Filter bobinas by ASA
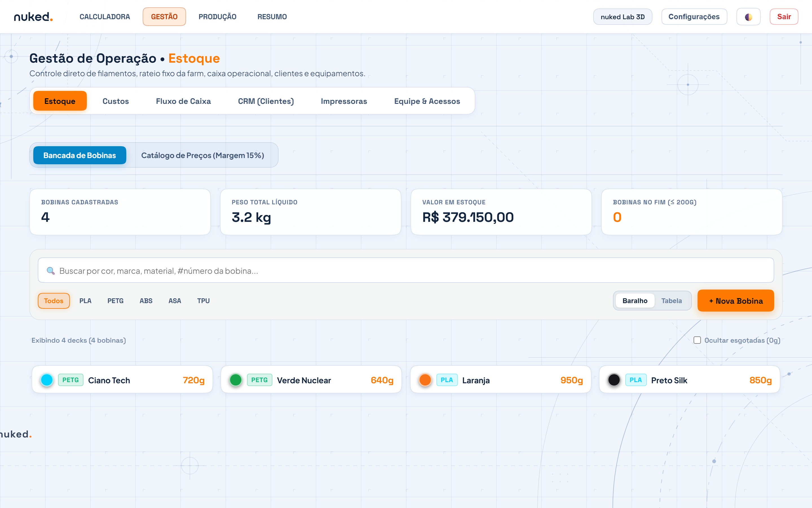 (x=175, y=301)
